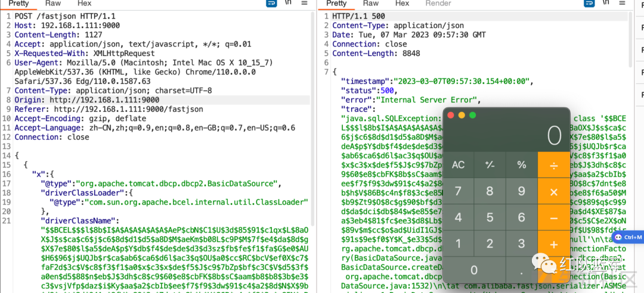
Task: Click the plus operator in Calculator
Action: tap(553, 244)
